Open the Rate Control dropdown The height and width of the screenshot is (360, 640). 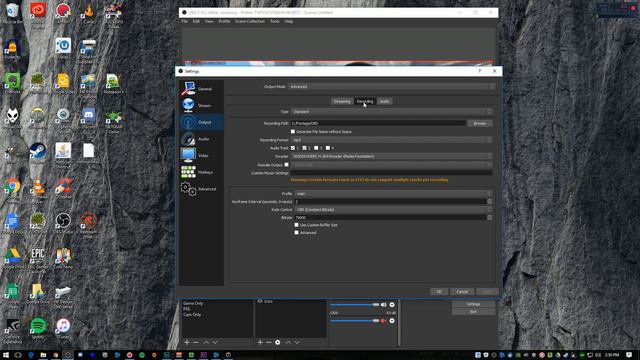pyautogui.click(x=393, y=210)
